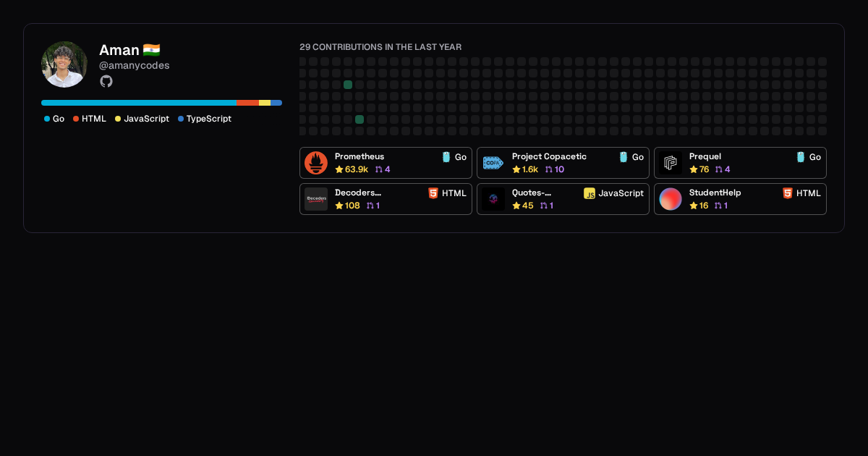Click the TypeScript legend dot
Viewport: 868px width, 456px height.
point(181,119)
